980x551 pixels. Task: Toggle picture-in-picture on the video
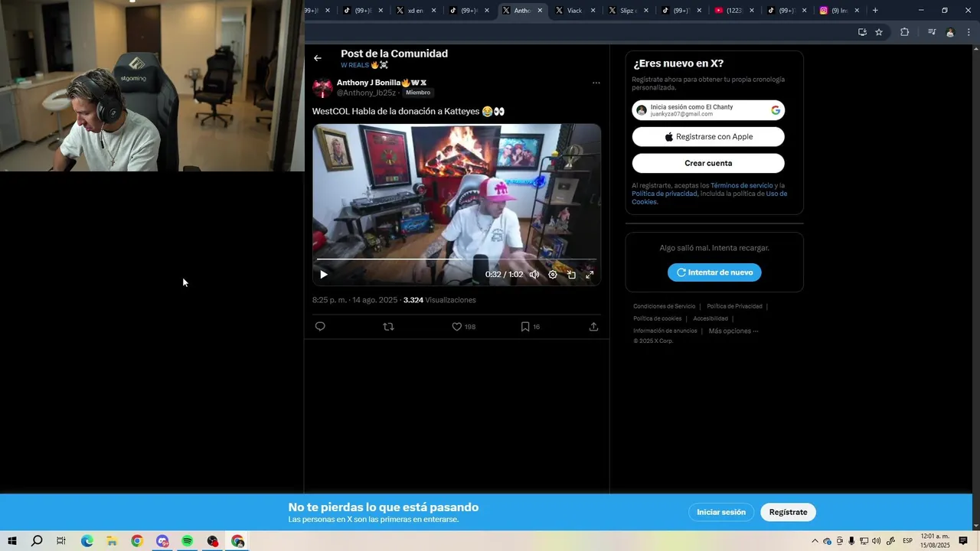pyautogui.click(x=571, y=274)
